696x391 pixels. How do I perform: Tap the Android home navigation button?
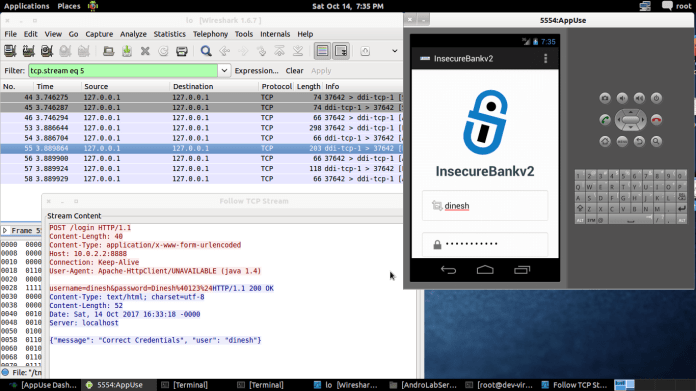click(485, 270)
